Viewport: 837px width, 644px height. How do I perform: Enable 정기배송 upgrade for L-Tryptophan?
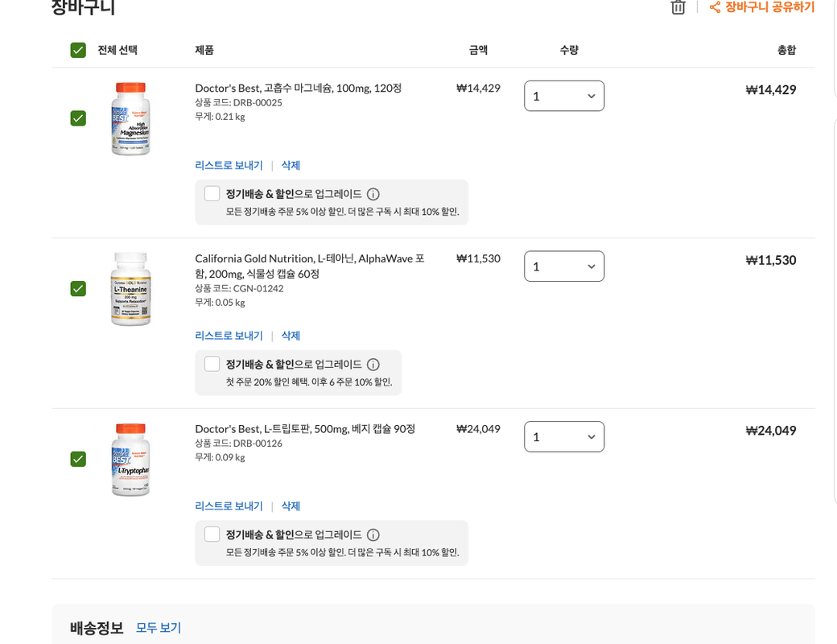tap(212, 535)
